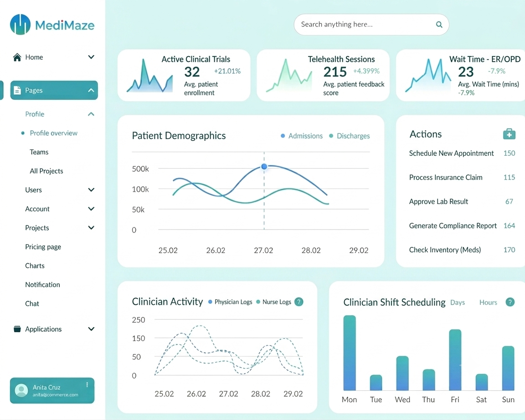525x420 pixels.
Task: Open help icon beside Nurse Logs
Action: (299, 302)
